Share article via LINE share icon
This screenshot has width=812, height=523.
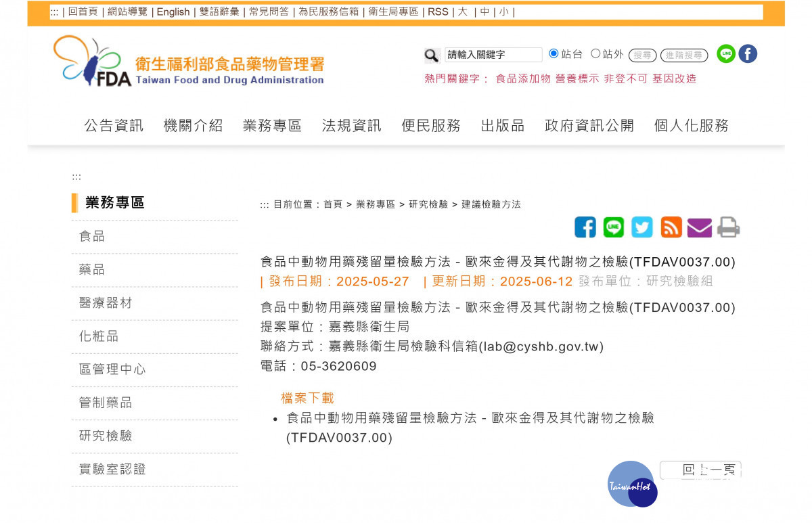(614, 227)
